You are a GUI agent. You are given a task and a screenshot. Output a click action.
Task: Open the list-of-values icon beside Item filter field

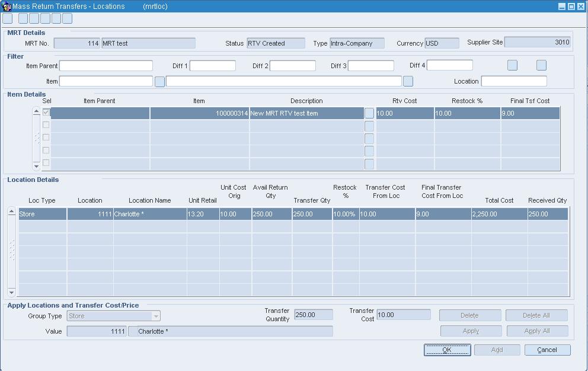point(159,81)
